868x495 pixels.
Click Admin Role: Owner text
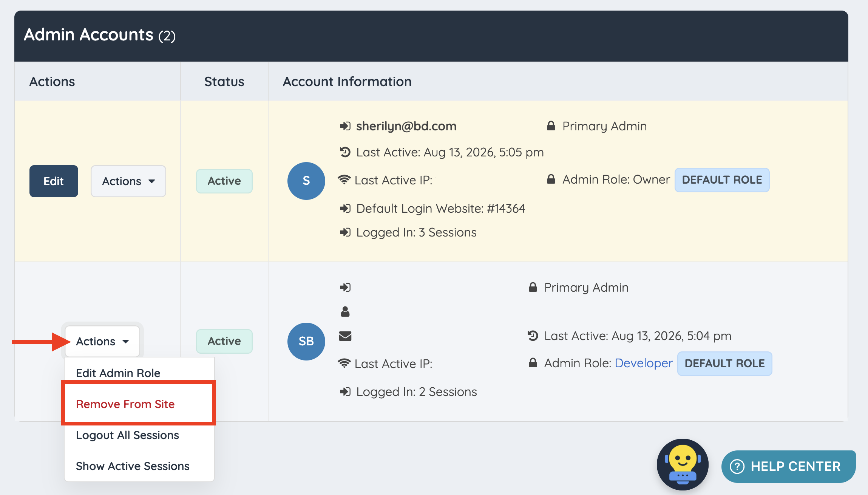click(616, 179)
